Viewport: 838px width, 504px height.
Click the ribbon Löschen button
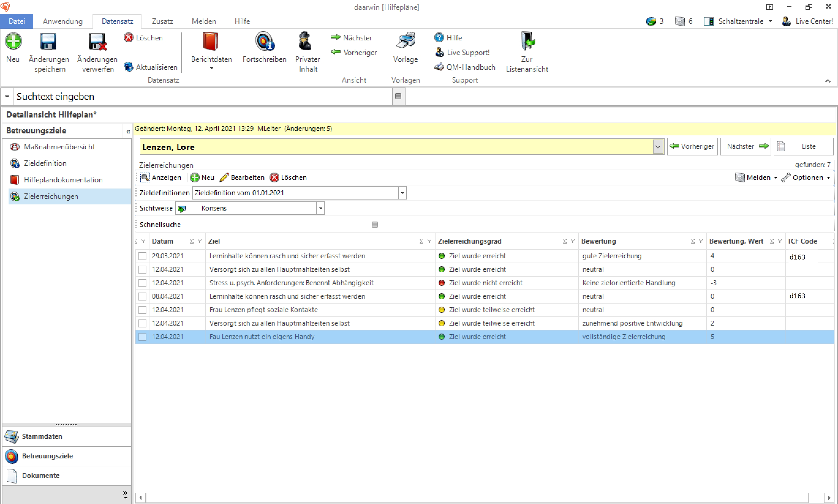click(x=143, y=38)
